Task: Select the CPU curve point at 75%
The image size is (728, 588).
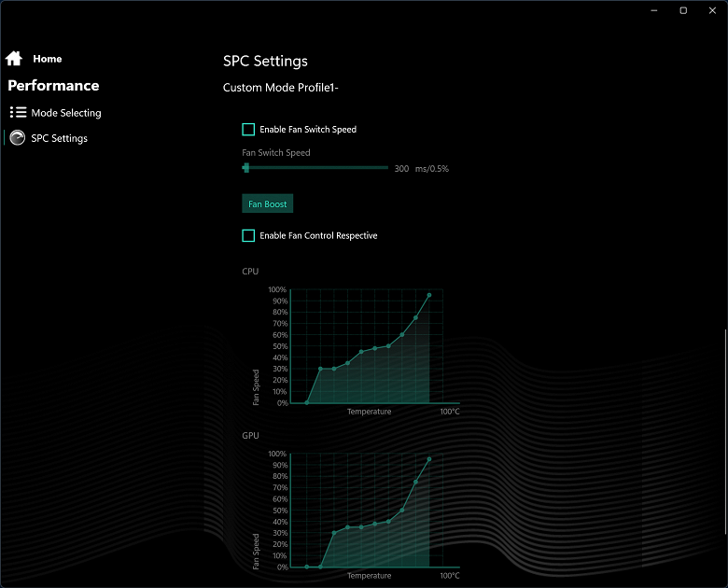Action: click(415, 317)
